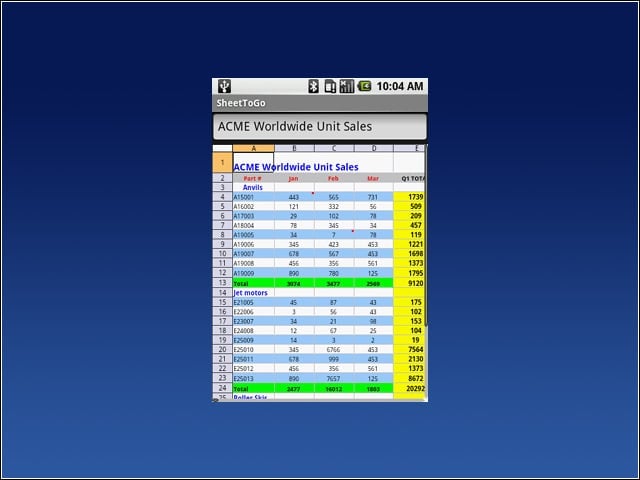Select column C header
The height and width of the screenshot is (480, 640).
click(334, 148)
